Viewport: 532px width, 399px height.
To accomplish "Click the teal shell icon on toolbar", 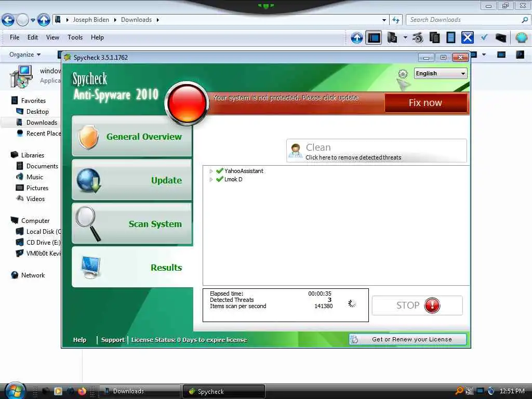I will pos(521,37).
